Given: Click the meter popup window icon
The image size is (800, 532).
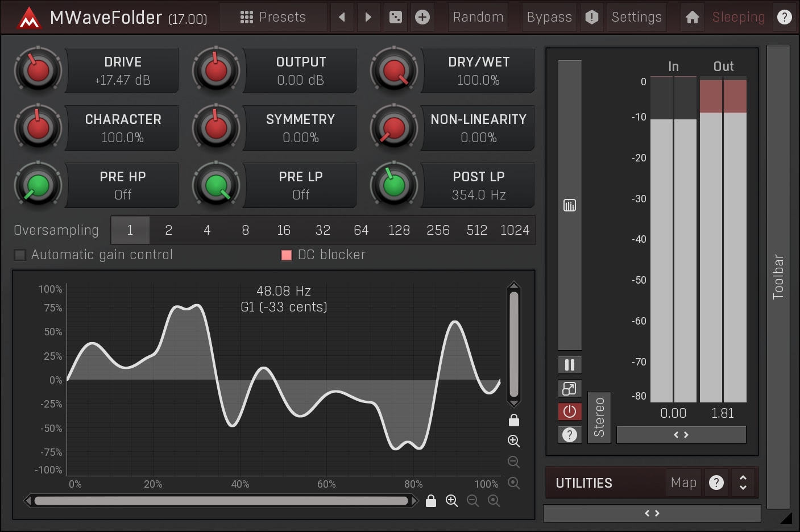Looking at the screenshot, I should point(569,388).
